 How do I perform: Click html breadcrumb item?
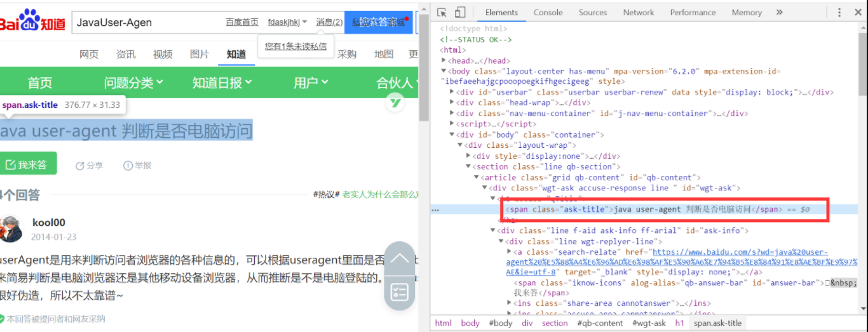pyautogui.click(x=443, y=323)
